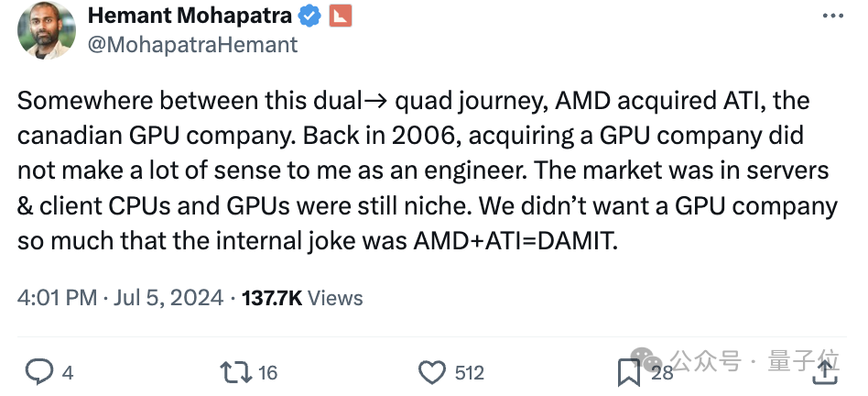Image resolution: width=868 pixels, height=396 pixels.
Task: View analytics via 137.7K Views
Action: 302,298
